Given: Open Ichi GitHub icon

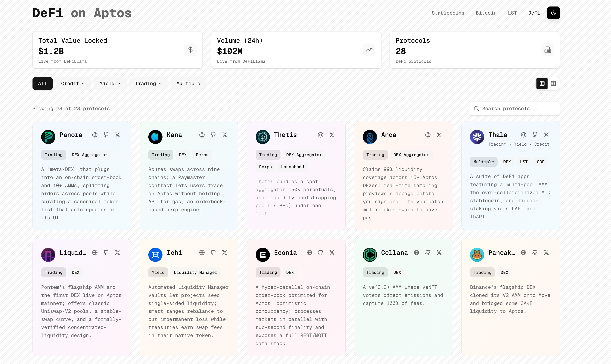Looking at the screenshot, I should (213, 253).
